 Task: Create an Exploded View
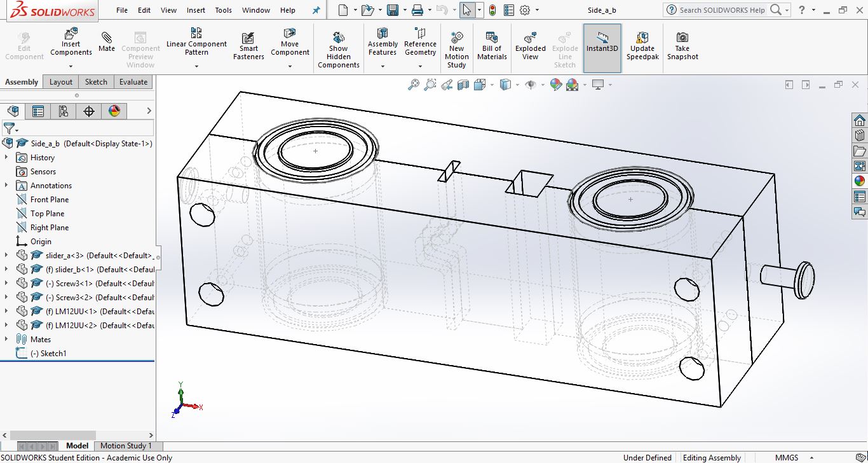coord(531,46)
